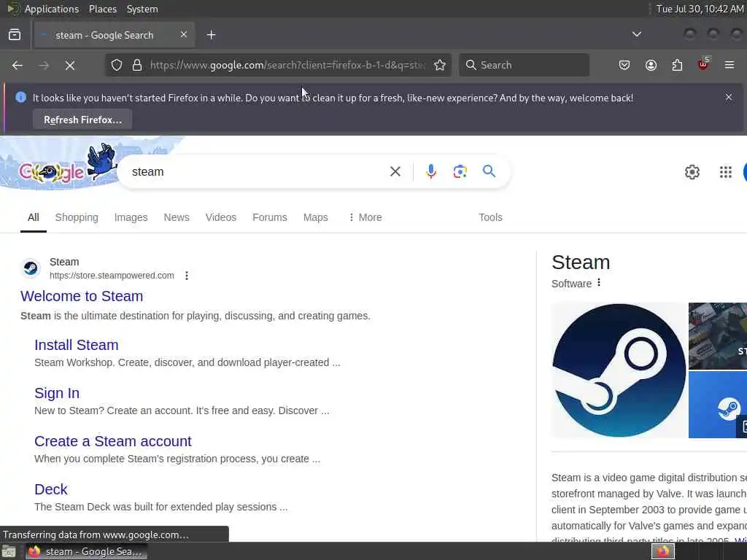
Task: Open more options next to Software
Action: 599,283
